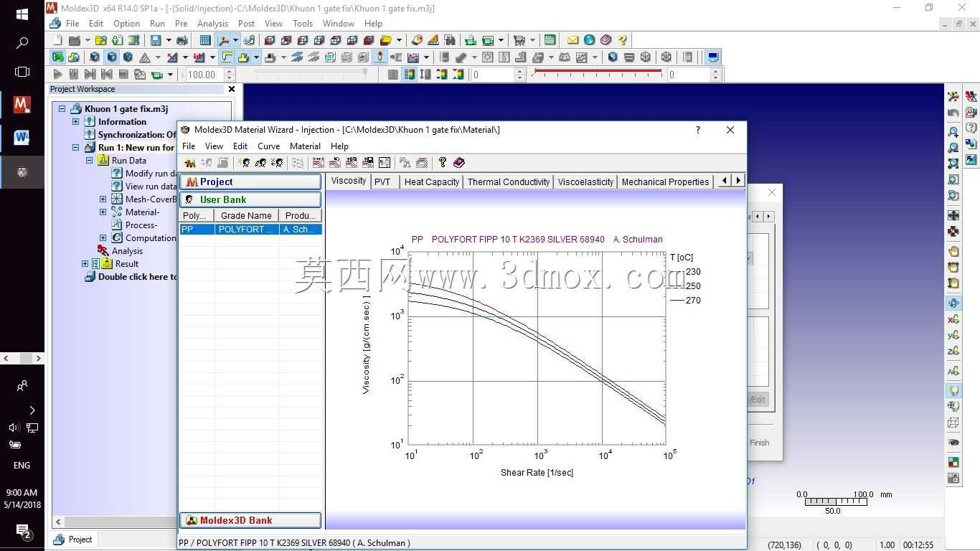
Task: Click the rotate about X axis icon
Action: pos(953,319)
